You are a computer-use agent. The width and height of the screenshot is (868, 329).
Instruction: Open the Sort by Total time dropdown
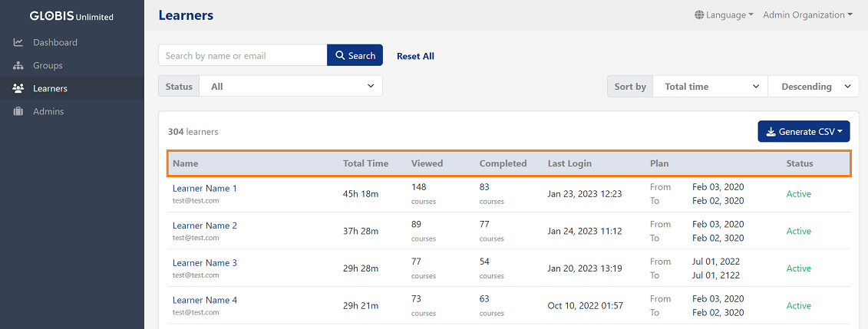[x=710, y=86]
